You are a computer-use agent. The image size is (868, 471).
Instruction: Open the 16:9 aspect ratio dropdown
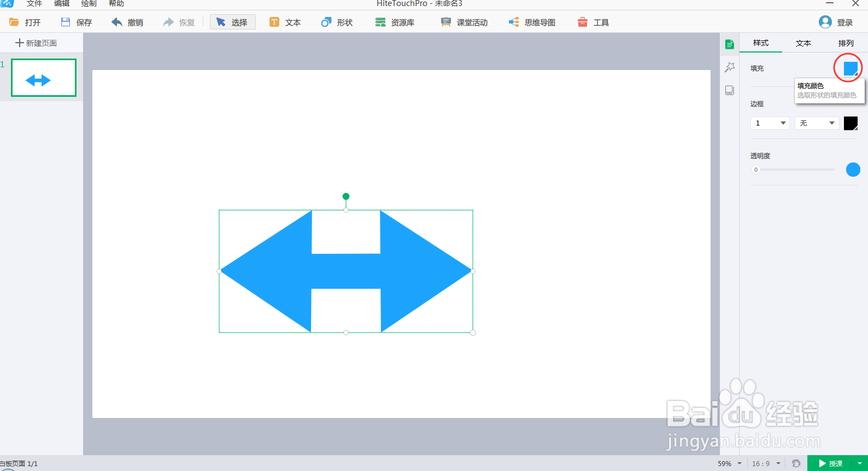tap(766, 463)
